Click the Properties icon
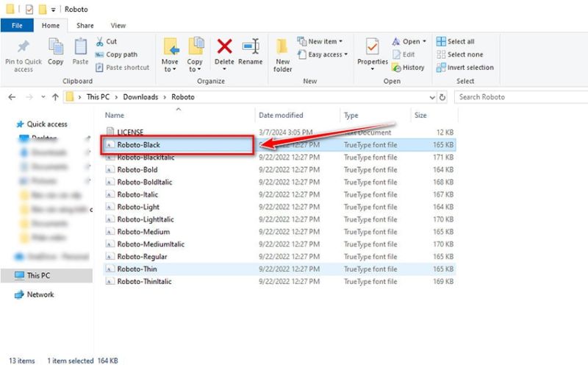Screen dimensions: 588x368 pyautogui.click(x=373, y=47)
